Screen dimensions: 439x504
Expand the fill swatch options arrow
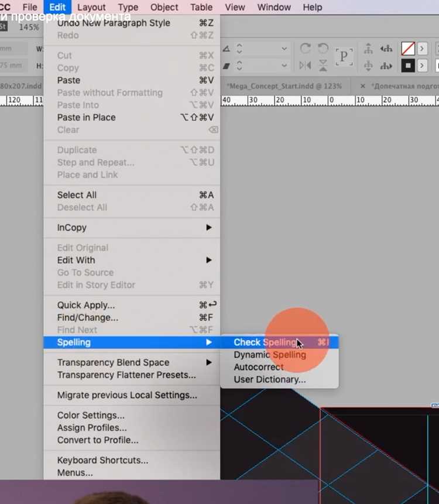422,49
